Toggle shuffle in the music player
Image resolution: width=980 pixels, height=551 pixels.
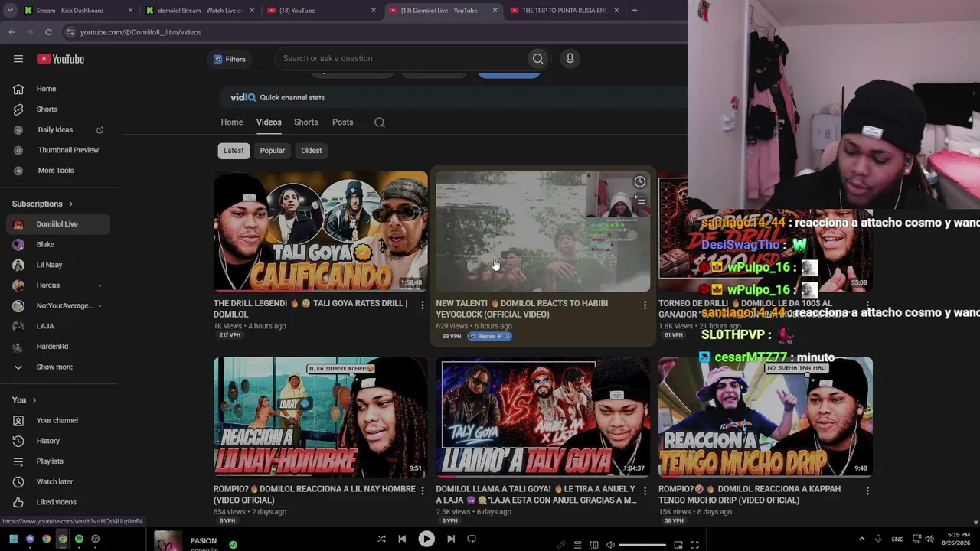tap(381, 539)
